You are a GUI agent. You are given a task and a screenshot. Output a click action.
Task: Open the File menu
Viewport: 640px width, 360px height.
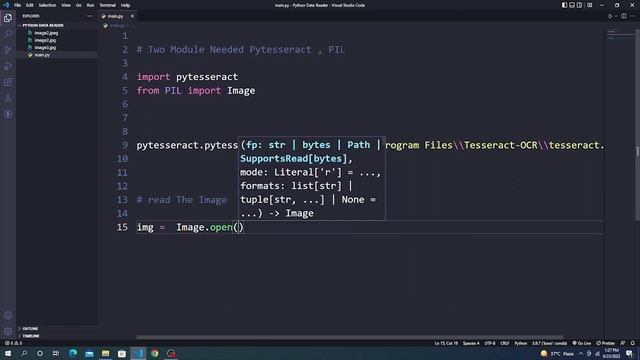17,5
